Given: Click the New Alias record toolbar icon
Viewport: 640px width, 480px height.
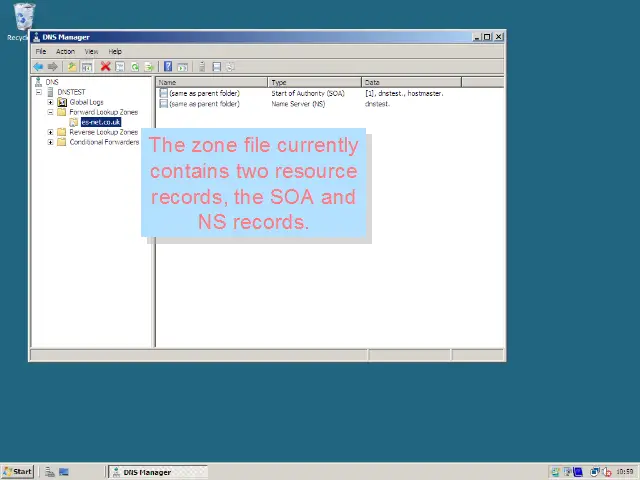Looking at the screenshot, I should (x=216, y=67).
